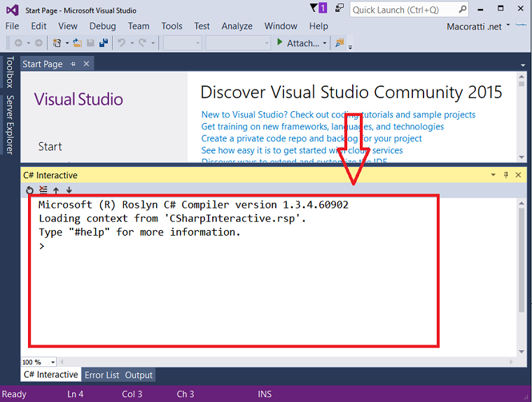Click the send feedback icon
Screen dimensions: 532x402
[339, 8]
